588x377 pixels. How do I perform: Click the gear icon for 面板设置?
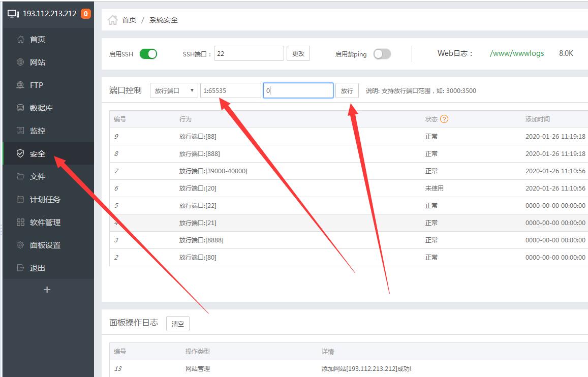[20, 245]
